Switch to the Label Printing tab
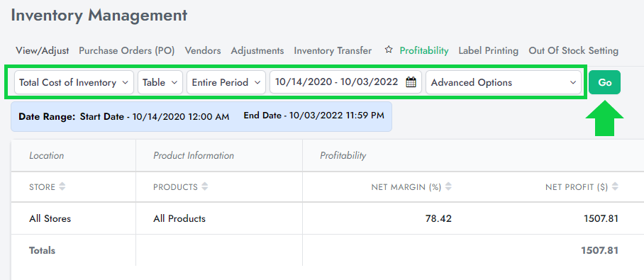Screen dimensions: 644x280 point(489,50)
